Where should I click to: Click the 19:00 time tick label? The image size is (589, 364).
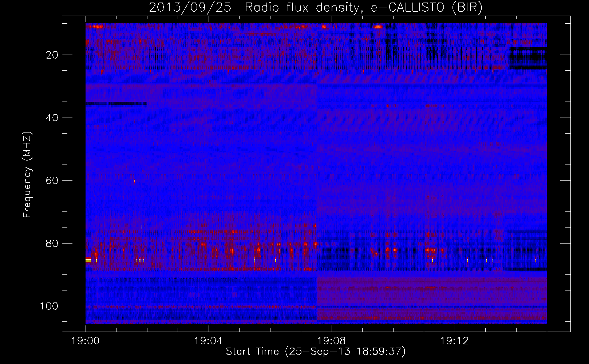point(86,341)
